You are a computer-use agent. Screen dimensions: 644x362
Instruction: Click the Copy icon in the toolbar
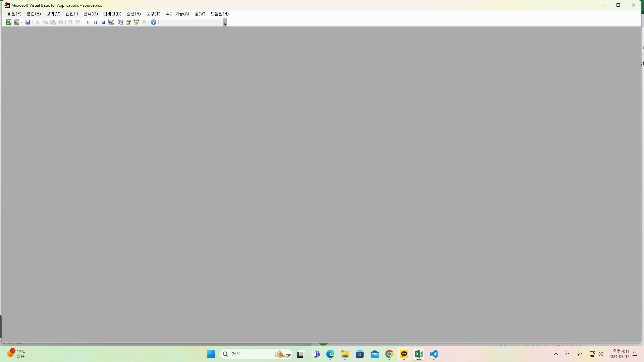click(45, 22)
